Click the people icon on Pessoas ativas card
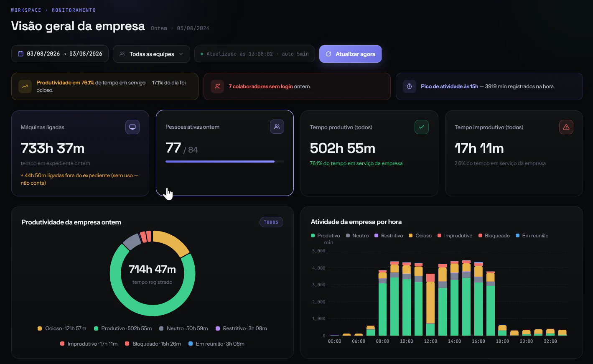The width and height of the screenshot is (593, 364). tap(277, 127)
